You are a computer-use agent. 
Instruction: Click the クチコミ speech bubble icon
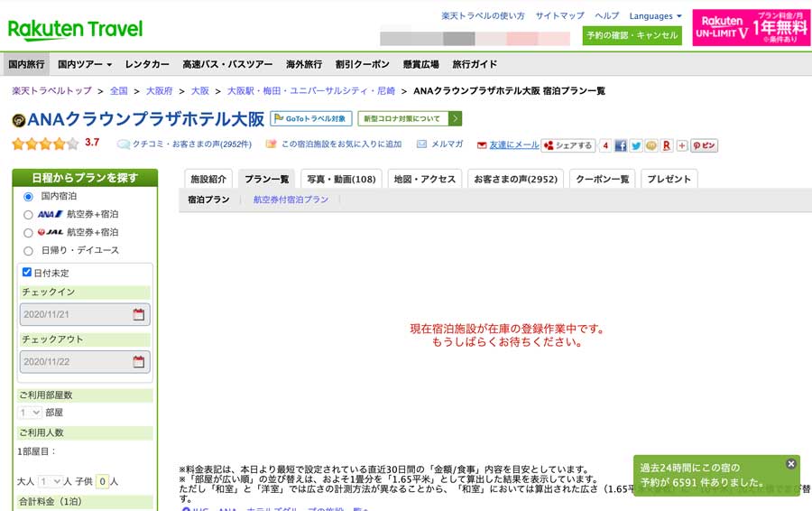click(124, 144)
